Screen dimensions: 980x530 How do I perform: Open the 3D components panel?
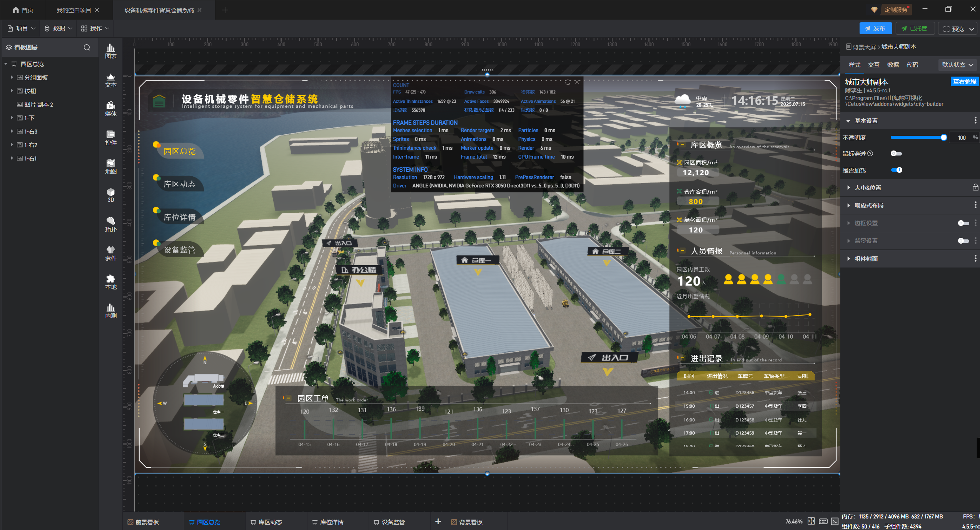pos(111,195)
